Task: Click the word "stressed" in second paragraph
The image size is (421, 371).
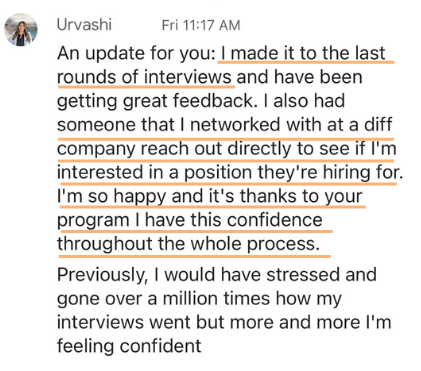Action: (x=303, y=275)
